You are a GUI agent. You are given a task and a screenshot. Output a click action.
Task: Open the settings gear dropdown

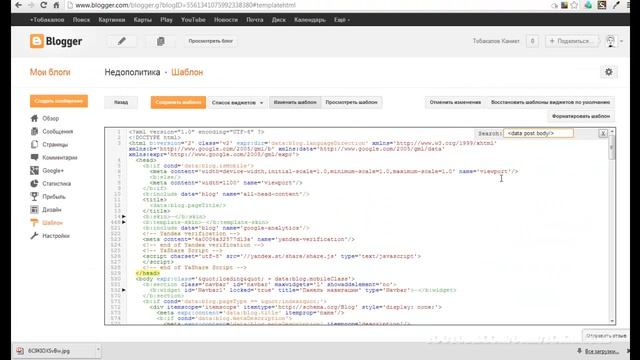click(609, 72)
